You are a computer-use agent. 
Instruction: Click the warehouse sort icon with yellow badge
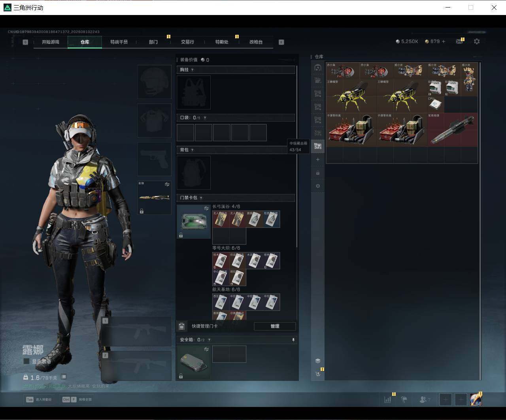[318, 374]
